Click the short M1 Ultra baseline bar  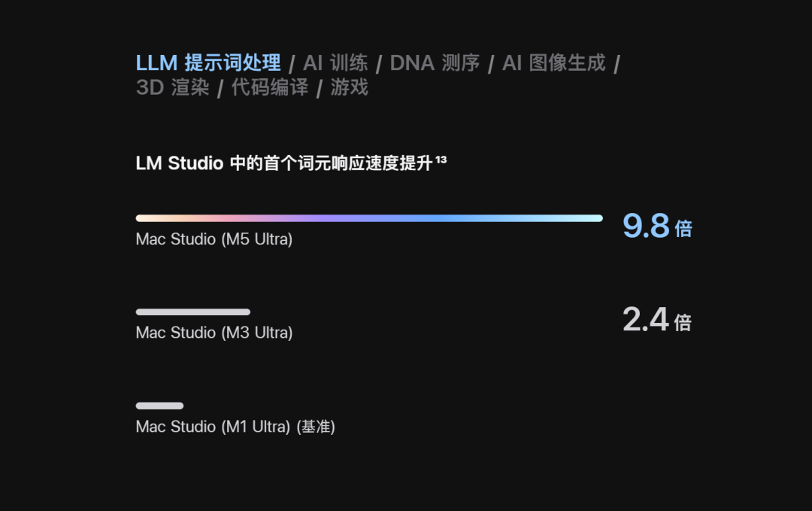(x=159, y=406)
